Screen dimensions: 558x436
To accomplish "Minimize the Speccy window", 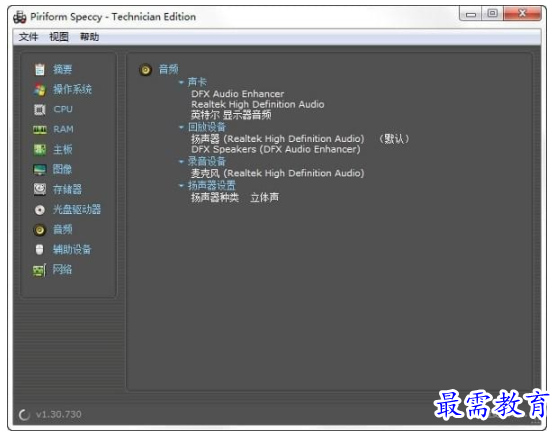I will point(471,15).
